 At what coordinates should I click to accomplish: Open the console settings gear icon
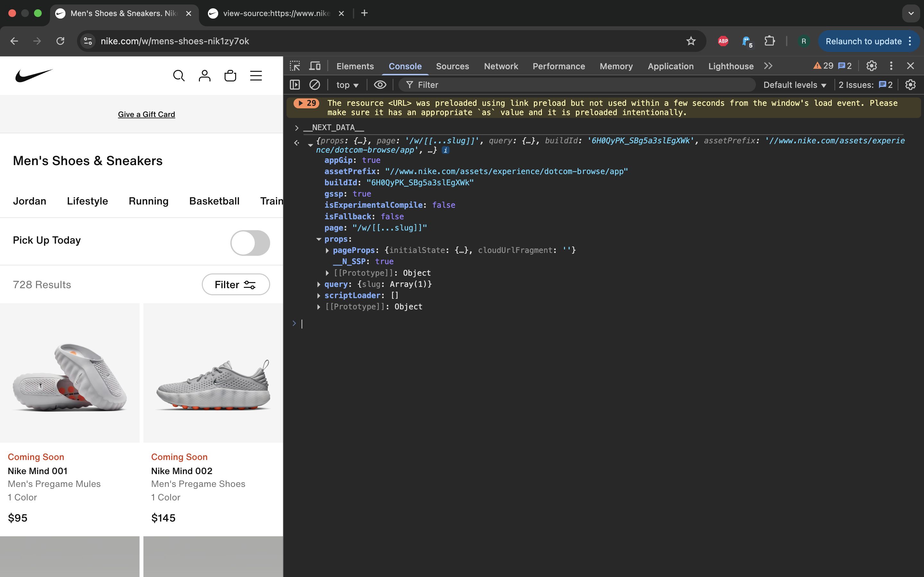[x=910, y=85]
